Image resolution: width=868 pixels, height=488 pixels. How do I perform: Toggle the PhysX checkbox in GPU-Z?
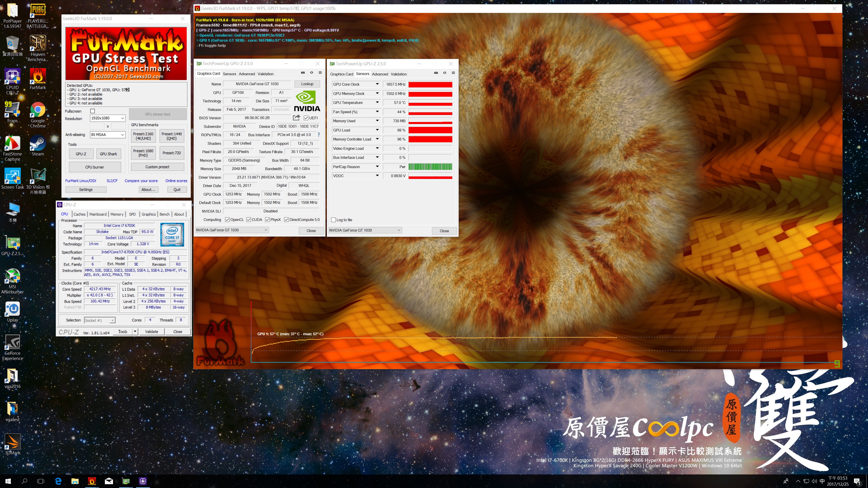pos(268,220)
